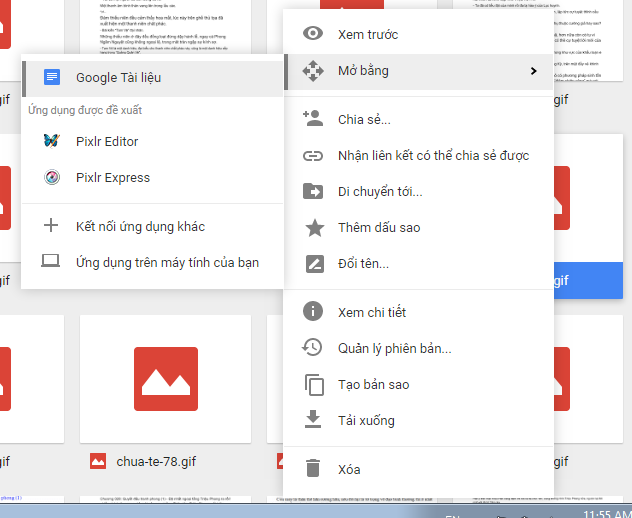Expand the Mở bằng submenu arrow
The image size is (632, 518).
(534, 71)
